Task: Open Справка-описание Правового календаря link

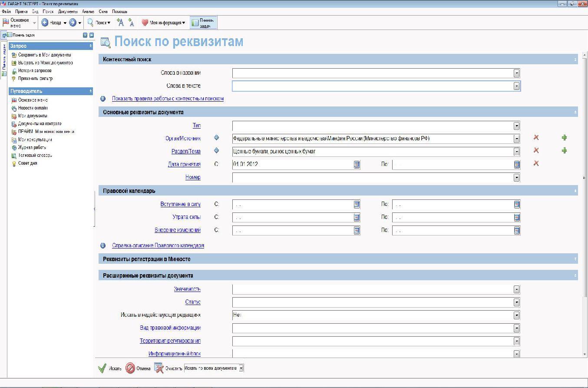Action: (x=158, y=245)
